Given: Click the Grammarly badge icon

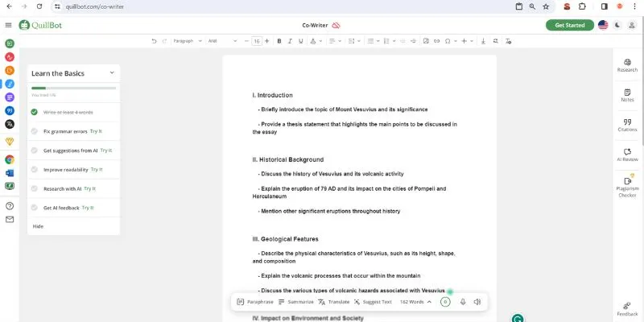Looking at the screenshot, I should coord(518,318).
